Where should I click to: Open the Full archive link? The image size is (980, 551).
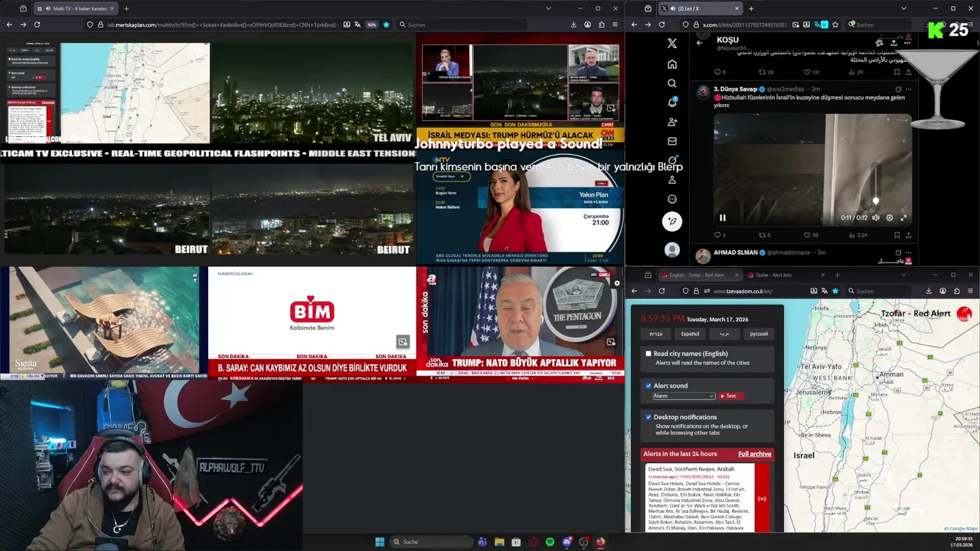[x=754, y=454]
